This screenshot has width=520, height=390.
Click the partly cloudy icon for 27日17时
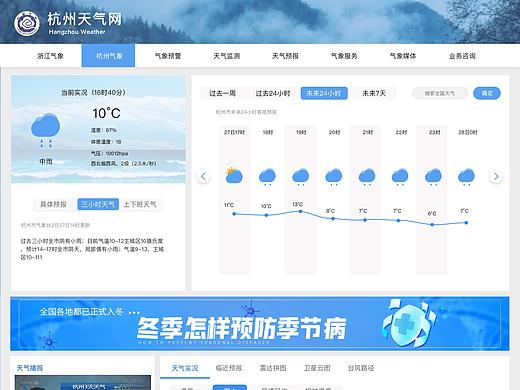[234, 175]
